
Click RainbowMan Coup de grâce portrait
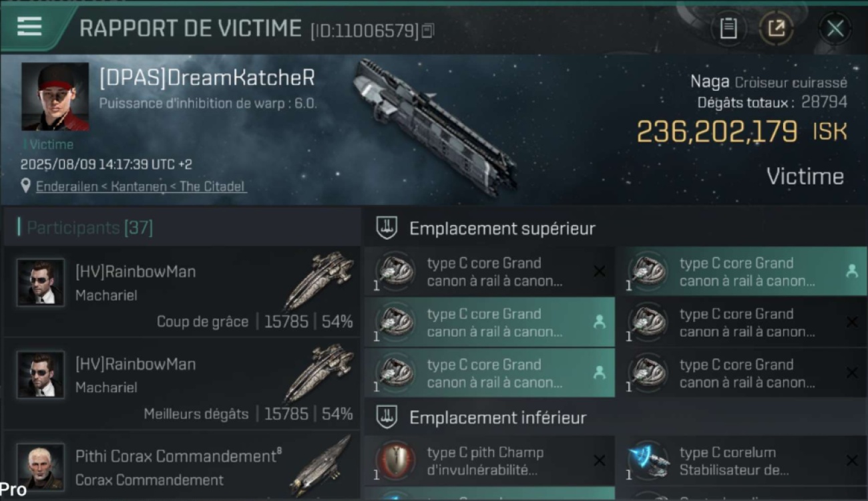(x=41, y=283)
